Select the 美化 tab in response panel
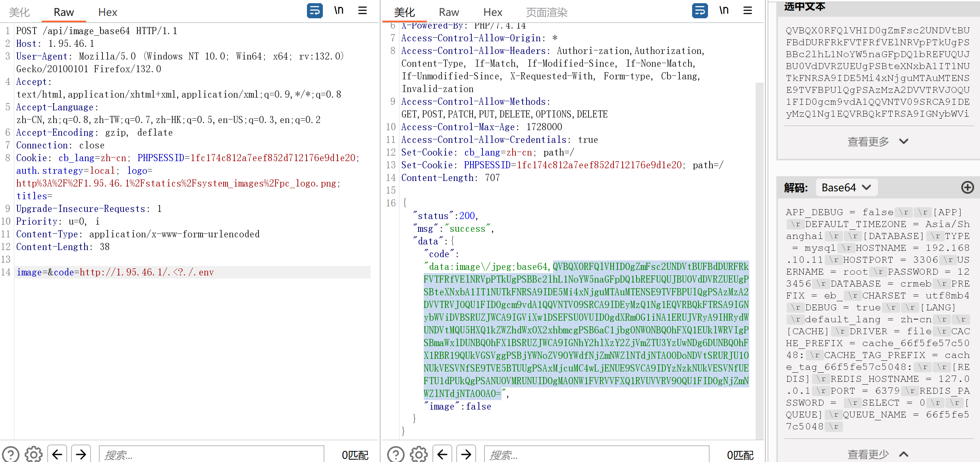980x462 pixels. (x=404, y=12)
